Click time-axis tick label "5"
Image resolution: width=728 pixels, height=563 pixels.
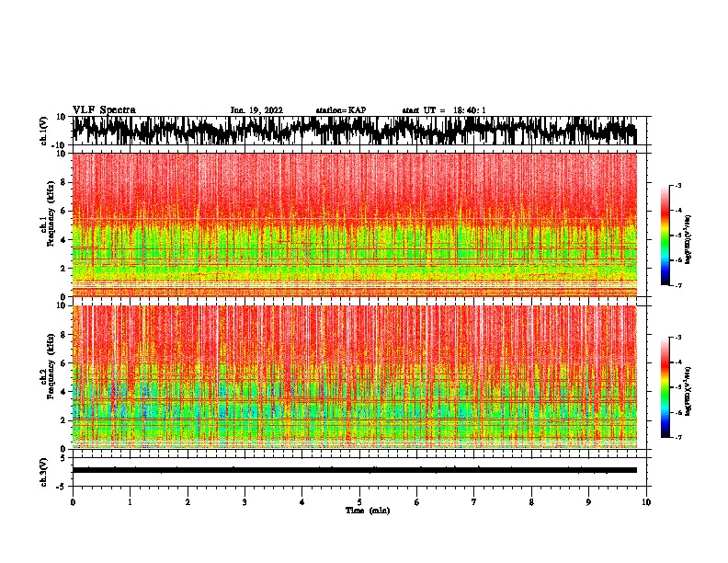359,502
